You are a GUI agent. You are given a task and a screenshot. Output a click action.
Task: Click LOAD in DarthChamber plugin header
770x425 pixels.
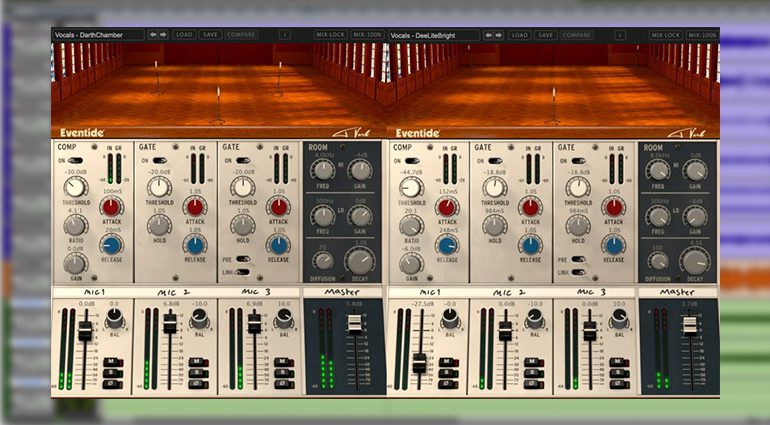(x=184, y=35)
